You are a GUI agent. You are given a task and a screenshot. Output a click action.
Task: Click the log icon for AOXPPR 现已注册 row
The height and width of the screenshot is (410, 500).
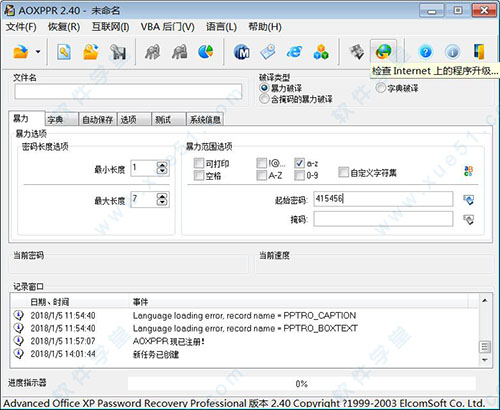click(x=19, y=341)
